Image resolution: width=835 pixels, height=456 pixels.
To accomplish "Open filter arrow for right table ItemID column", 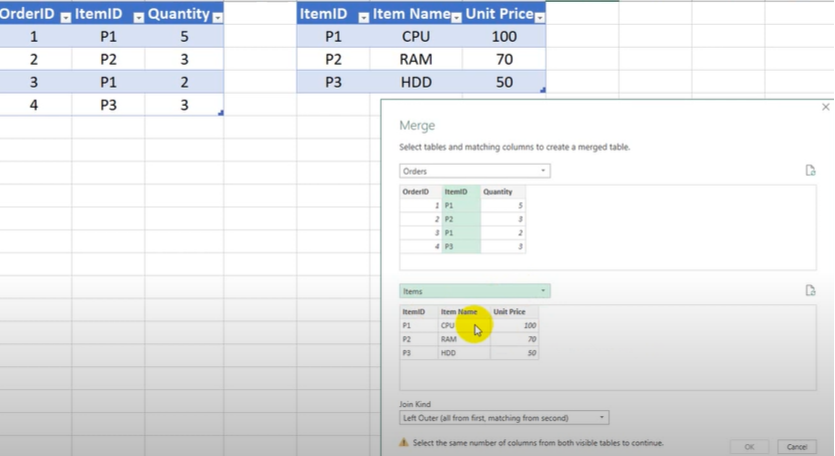I will 362,17.
